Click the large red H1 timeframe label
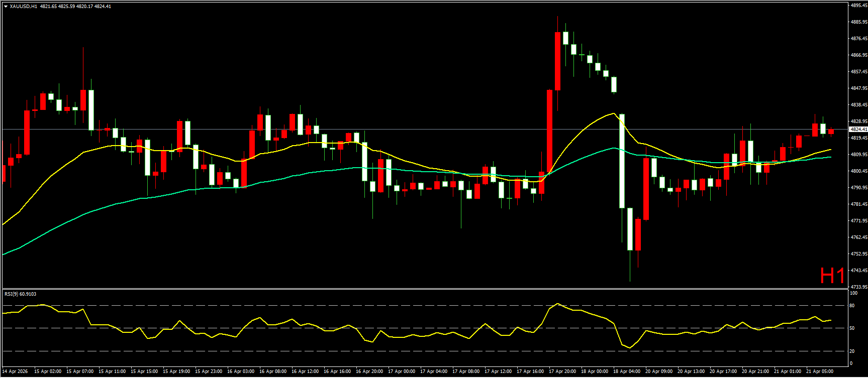This screenshot has height=378, width=868. (x=832, y=276)
